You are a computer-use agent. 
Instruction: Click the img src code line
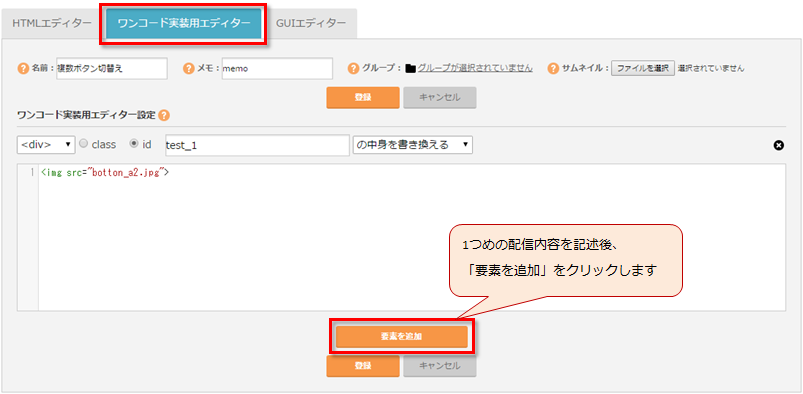coord(105,173)
